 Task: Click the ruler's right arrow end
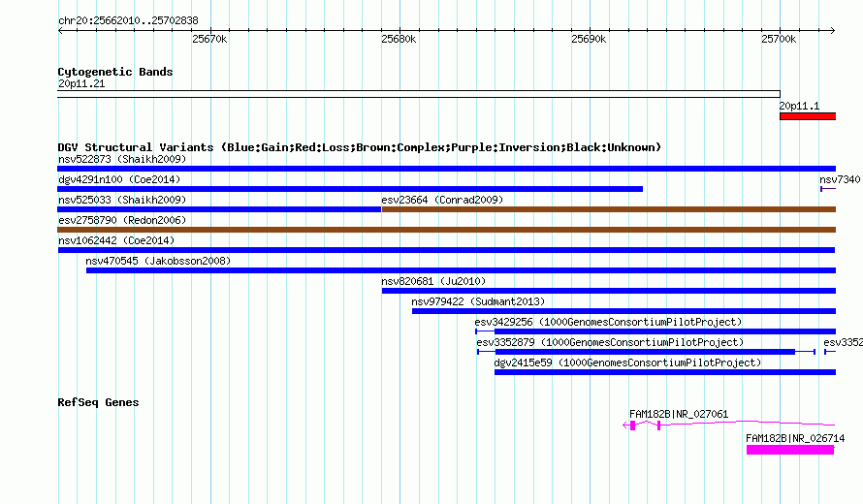point(833,30)
